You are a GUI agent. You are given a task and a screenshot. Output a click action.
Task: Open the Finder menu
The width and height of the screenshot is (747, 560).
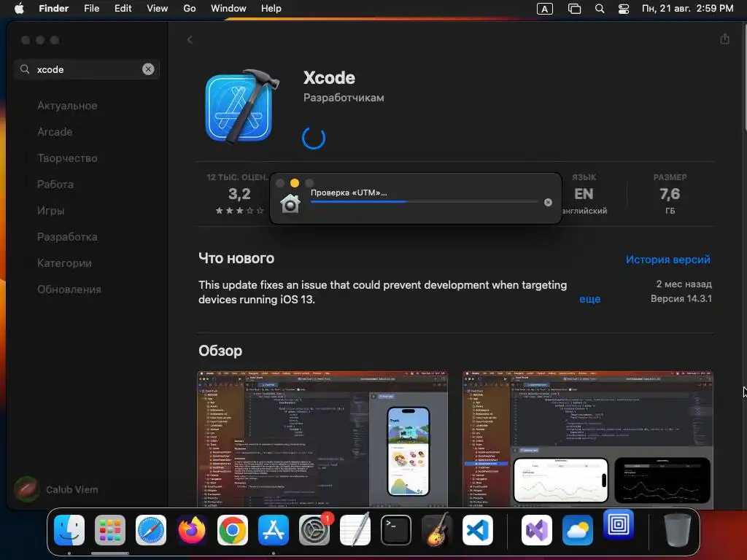coord(54,9)
